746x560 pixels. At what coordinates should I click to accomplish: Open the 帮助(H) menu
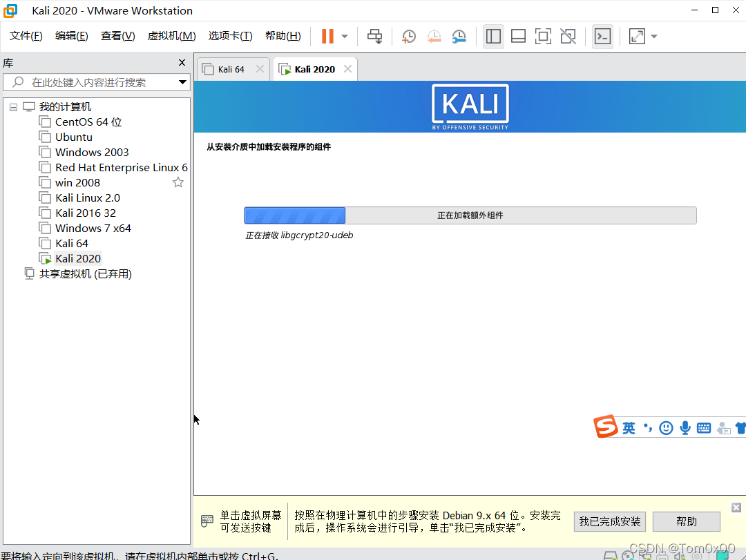[283, 36]
